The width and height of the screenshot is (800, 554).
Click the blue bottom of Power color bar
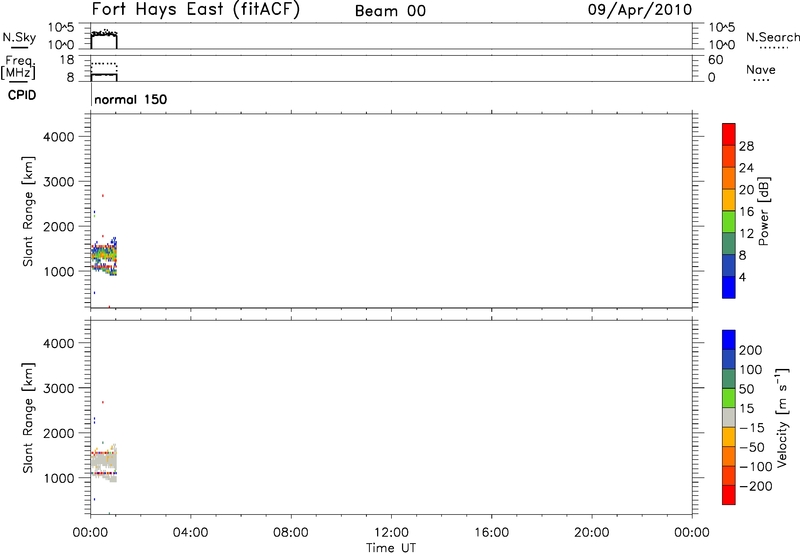[x=729, y=287]
